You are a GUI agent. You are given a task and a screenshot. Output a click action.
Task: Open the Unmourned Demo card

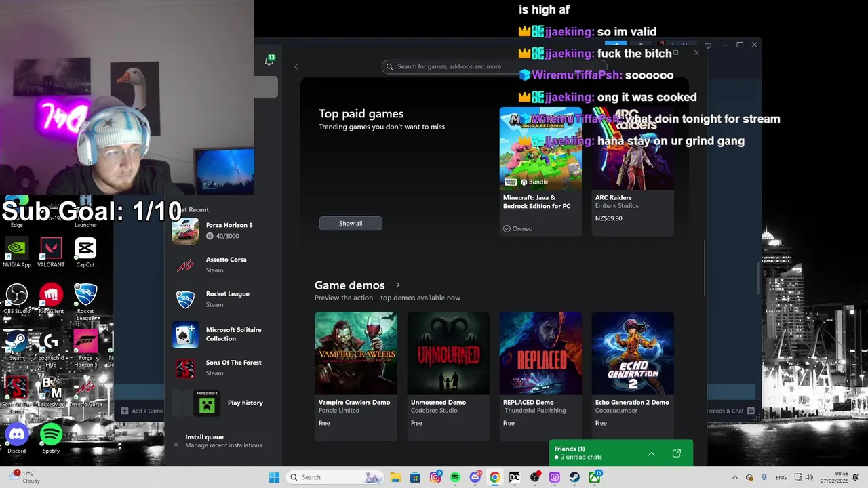pos(448,376)
